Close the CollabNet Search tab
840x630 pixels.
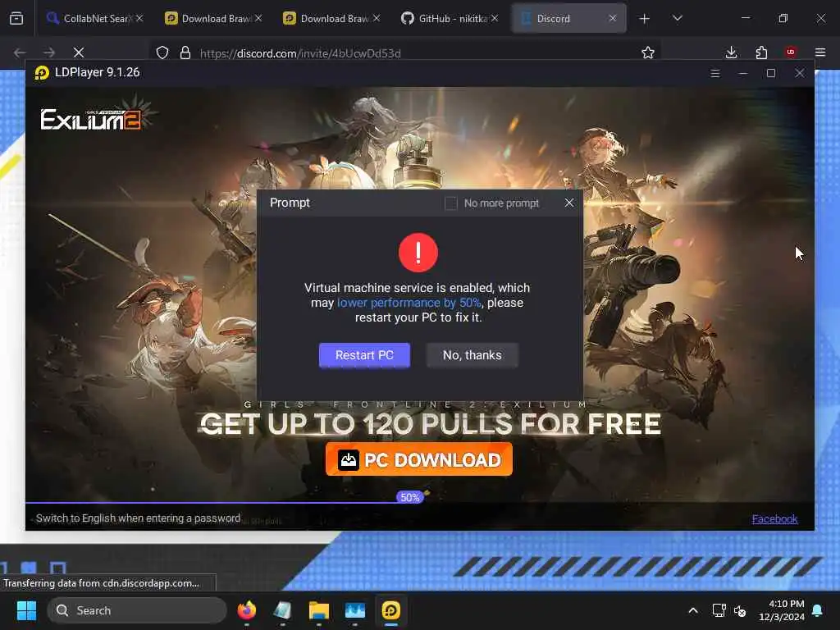coord(139,18)
